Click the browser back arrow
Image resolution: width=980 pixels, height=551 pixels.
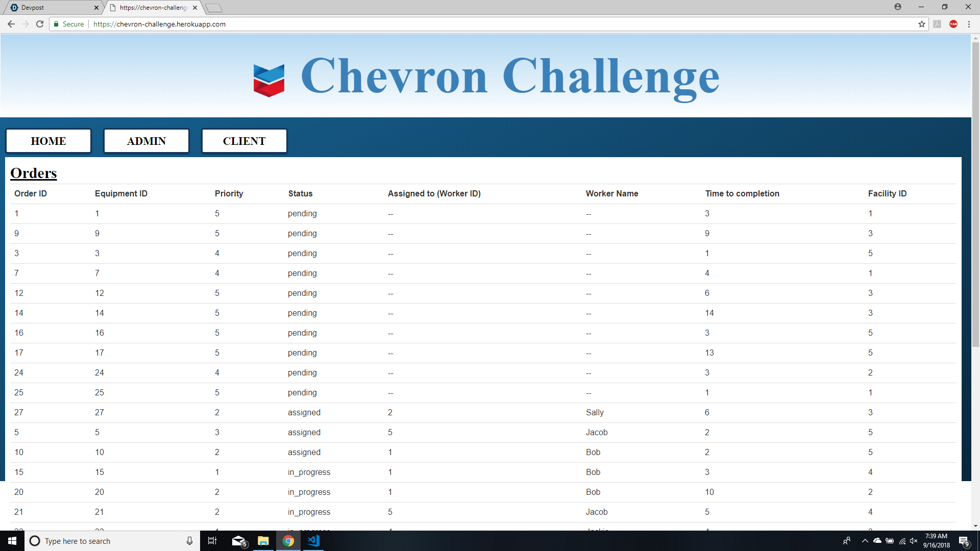click(x=11, y=24)
